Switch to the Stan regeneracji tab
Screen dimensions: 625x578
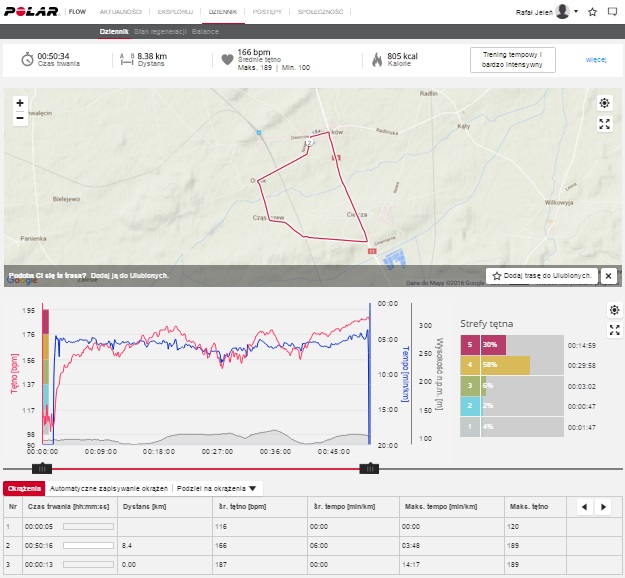(160, 31)
